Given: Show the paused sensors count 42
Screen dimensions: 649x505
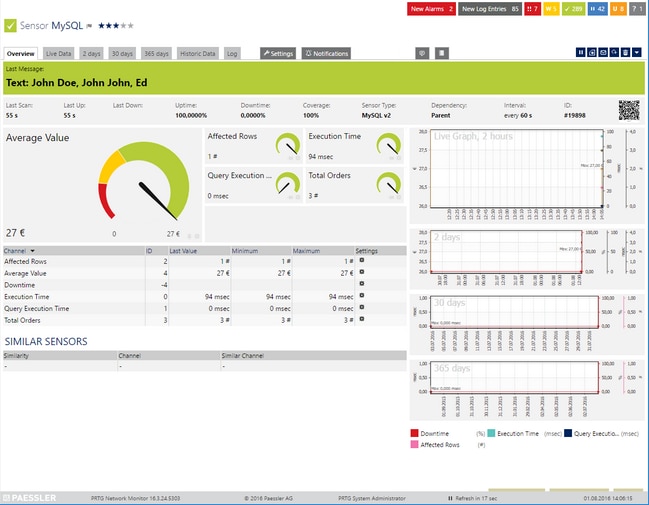Looking at the screenshot, I should click(x=597, y=9).
